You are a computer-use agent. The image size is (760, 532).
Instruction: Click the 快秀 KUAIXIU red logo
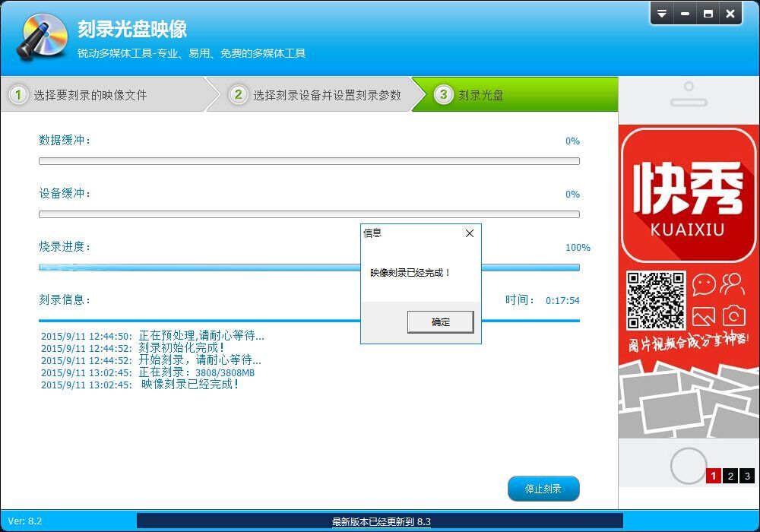[x=688, y=194]
